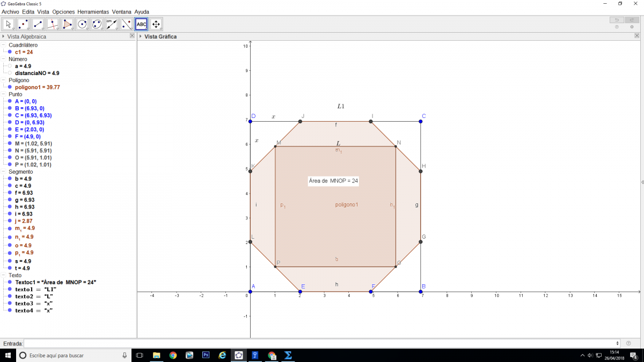Select the Point tool in toolbar
Image resolution: width=644 pixels, height=362 pixels.
[x=23, y=24]
